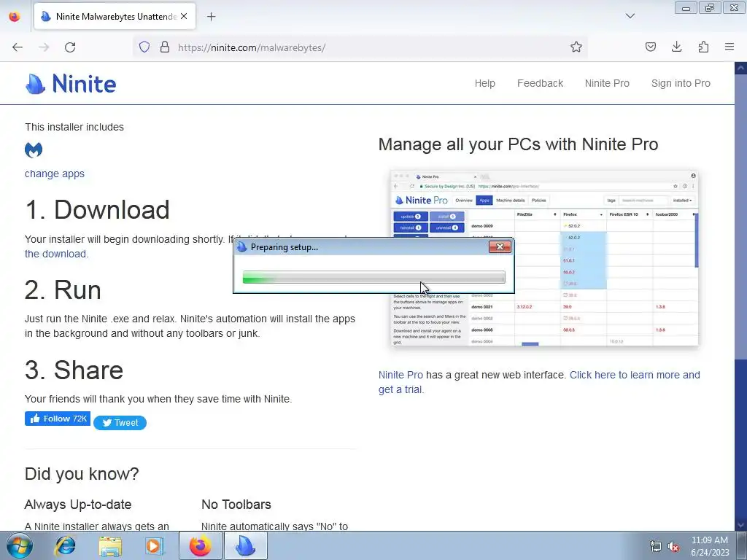747x560 pixels.
Task: Click the Preparing setup progress bar
Action: (x=373, y=277)
